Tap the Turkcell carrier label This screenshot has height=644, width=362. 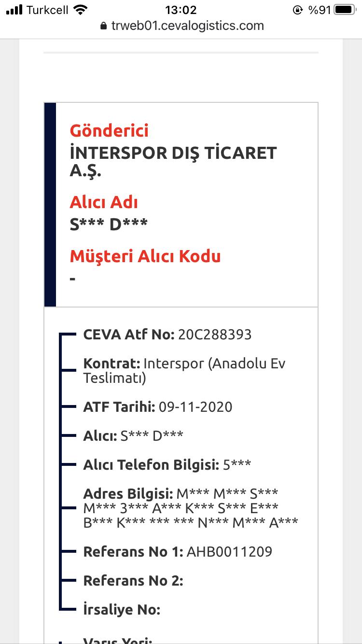[47, 10]
